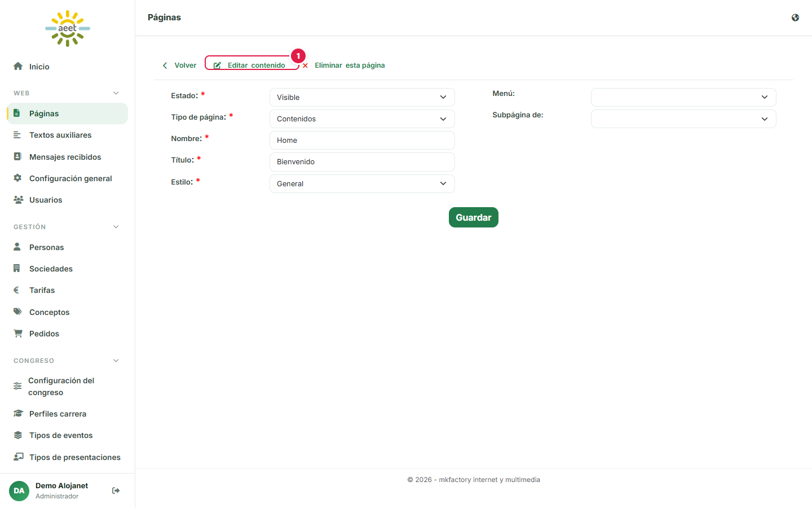Collapse the GESTIÓN sidebar section
Image resolution: width=812 pixels, height=508 pixels.
[116, 227]
